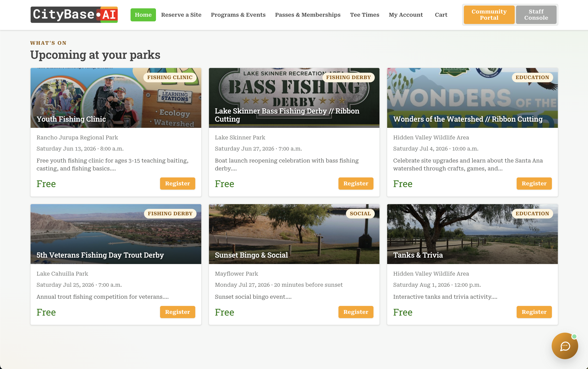The height and width of the screenshot is (369, 588).
Task: Open Tanks & Trivia photo
Action: click(472, 234)
